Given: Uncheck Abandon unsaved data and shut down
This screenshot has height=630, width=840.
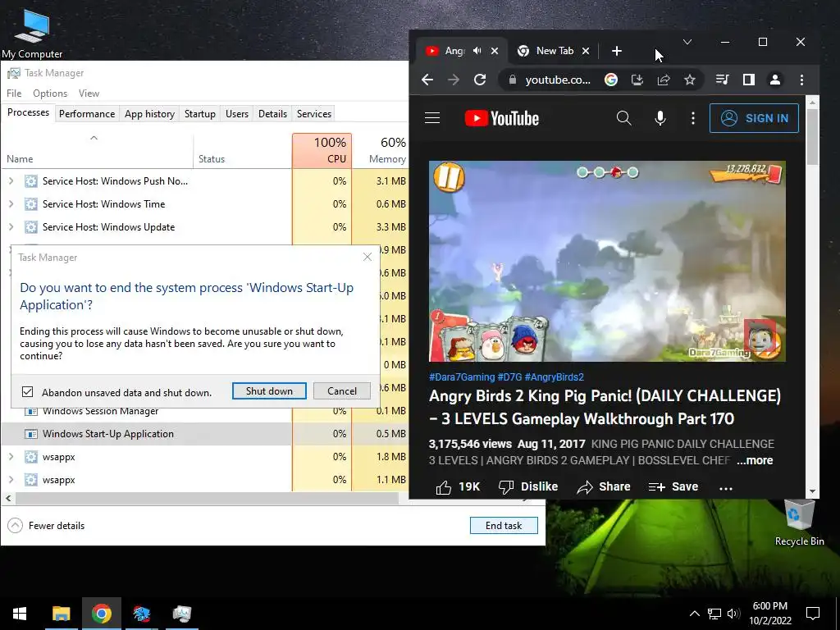Looking at the screenshot, I should tap(27, 392).
